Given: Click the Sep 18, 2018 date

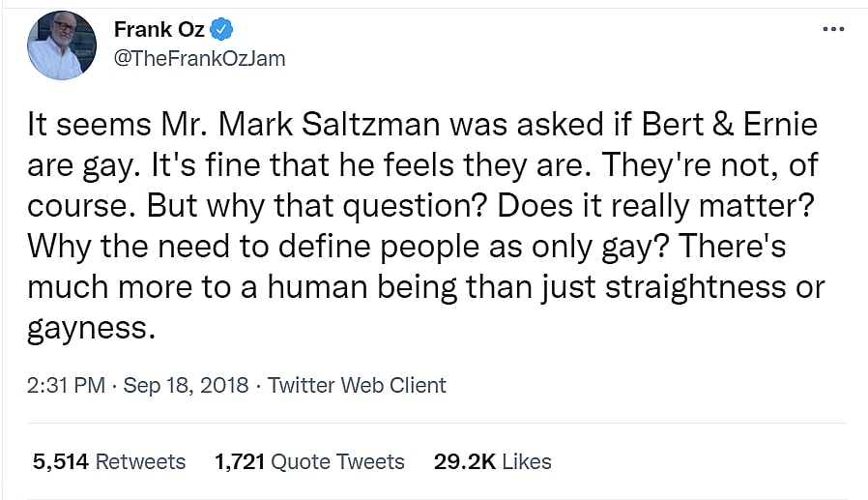Looking at the screenshot, I should pyautogui.click(x=186, y=385).
